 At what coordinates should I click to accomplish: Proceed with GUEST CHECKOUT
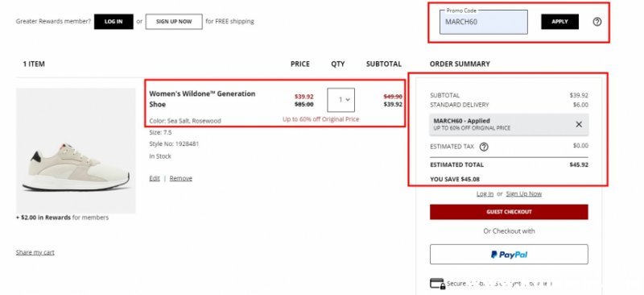(509, 212)
